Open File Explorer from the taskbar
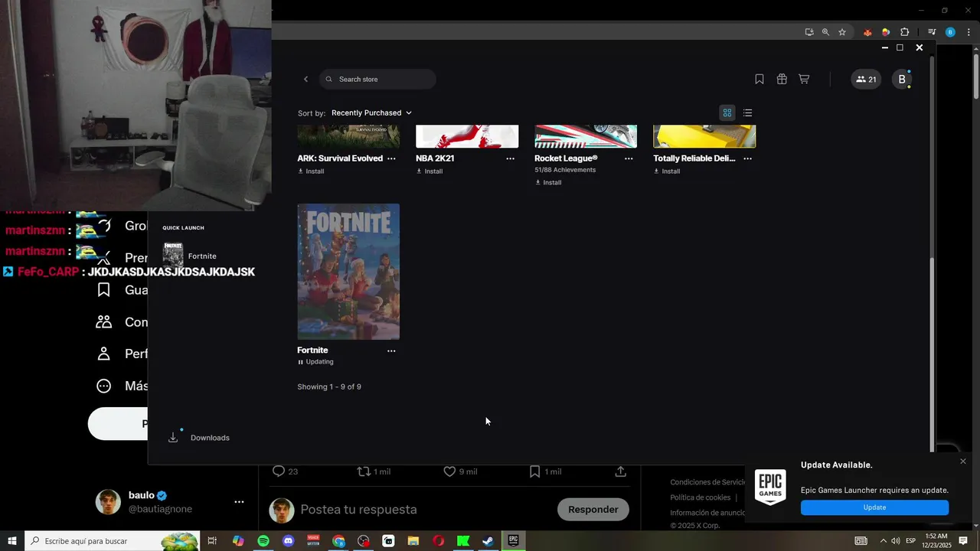Viewport: 980px width, 551px height. click(413, 541)
